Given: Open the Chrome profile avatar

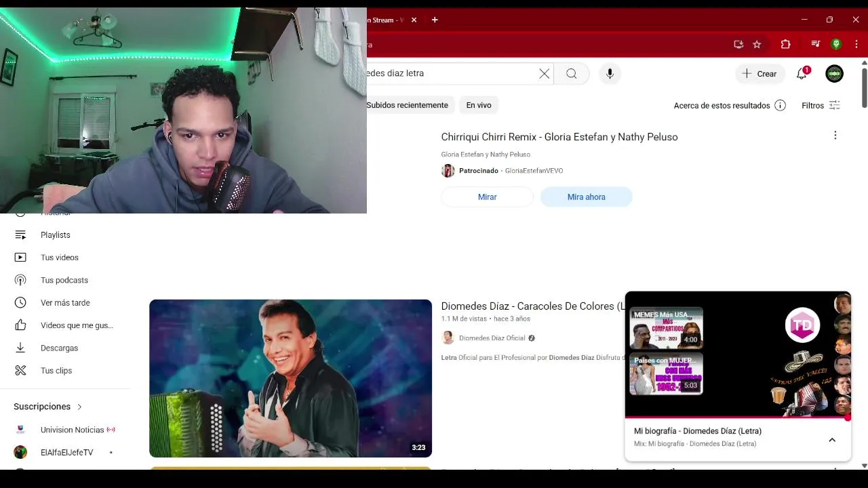Looking at the screenshot, I should (x=836, y=44).
